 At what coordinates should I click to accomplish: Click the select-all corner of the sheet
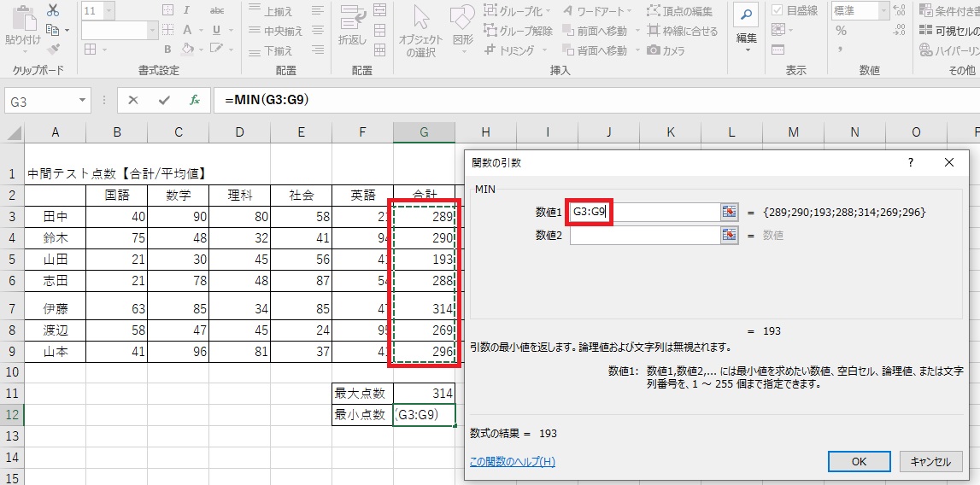(12, 131)
